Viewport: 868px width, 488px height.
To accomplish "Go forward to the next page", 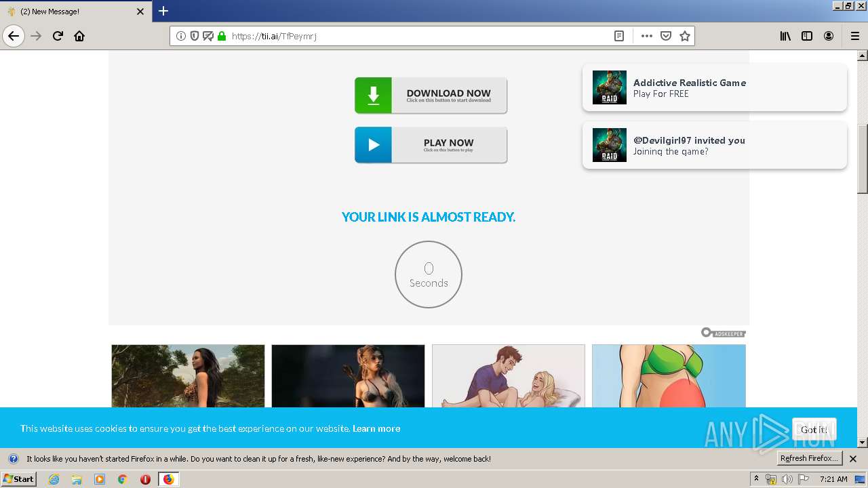I will click(36, 36).
